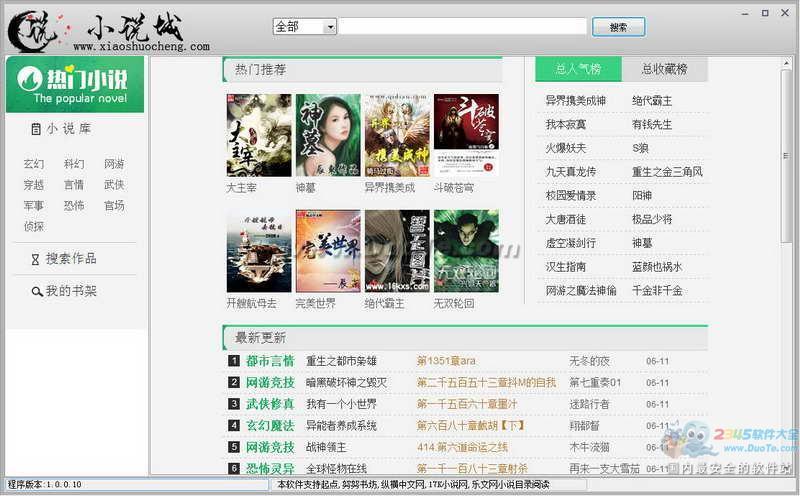The height and width of the screenshot is (496, 800).
Task: Select the 官场 category
Action: coord(114,206)
